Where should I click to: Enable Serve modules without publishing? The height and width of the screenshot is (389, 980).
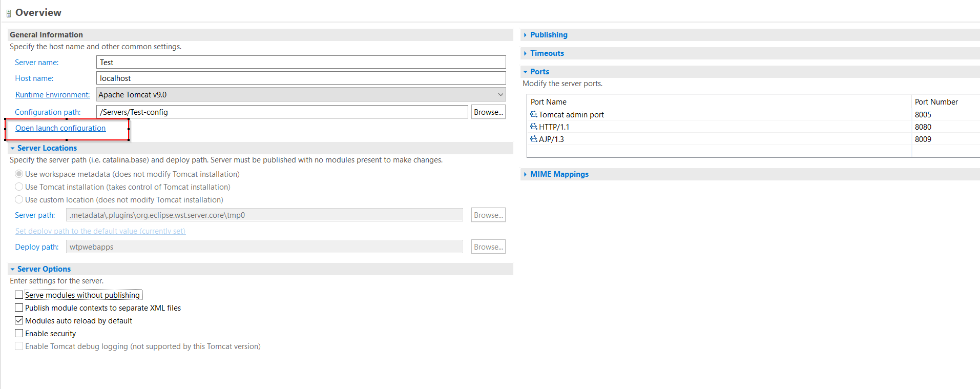point(19,295)
